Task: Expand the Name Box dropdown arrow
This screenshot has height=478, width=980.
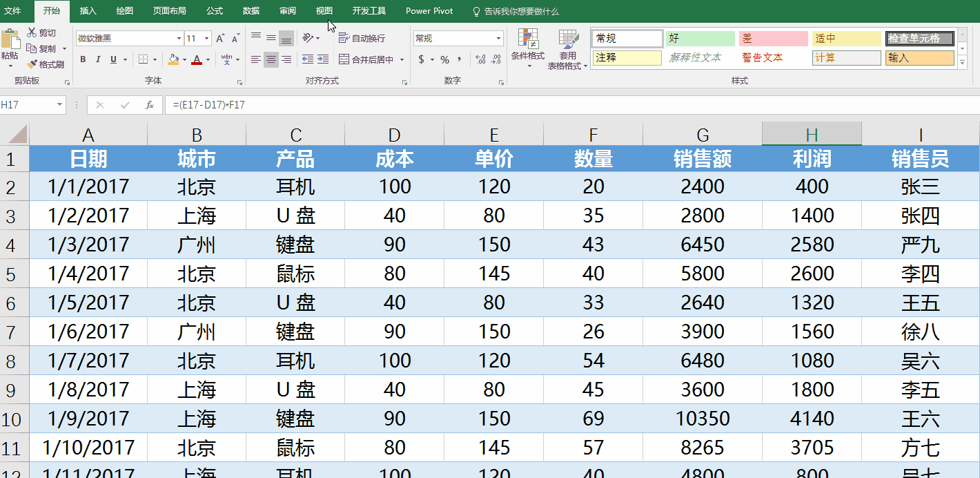Action: [x=59, y=105]
